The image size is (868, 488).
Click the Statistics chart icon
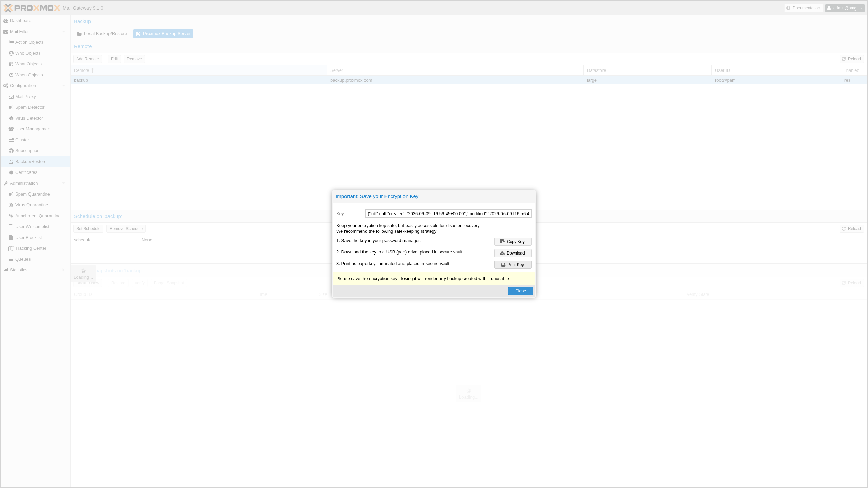[x=6, y=270]
